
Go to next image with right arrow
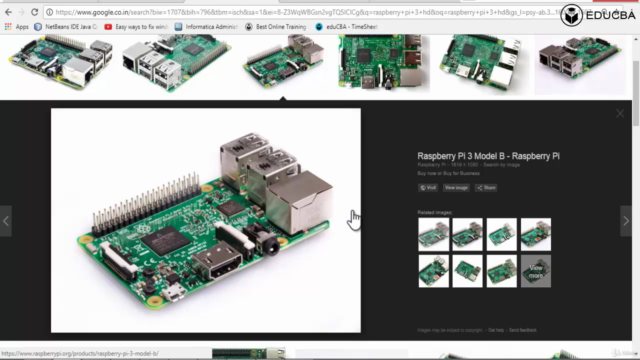click(626, 221)
